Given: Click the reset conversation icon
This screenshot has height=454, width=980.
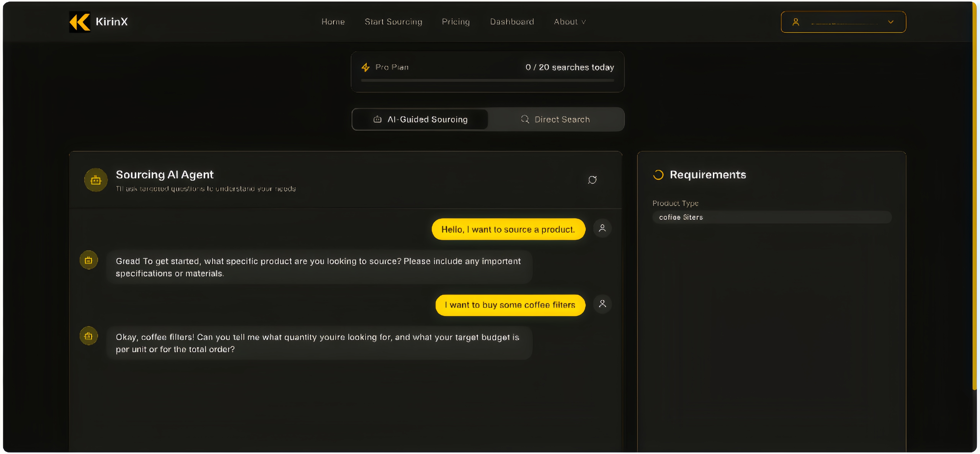Looking at the screenshot, I should pos(592,180).
